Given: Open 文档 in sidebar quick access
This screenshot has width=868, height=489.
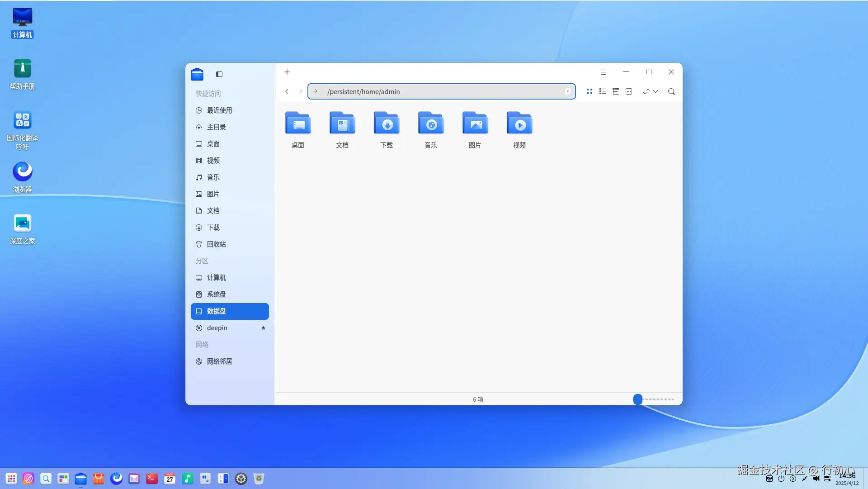Looking at the screenshot, I should [x=230, y=211].
